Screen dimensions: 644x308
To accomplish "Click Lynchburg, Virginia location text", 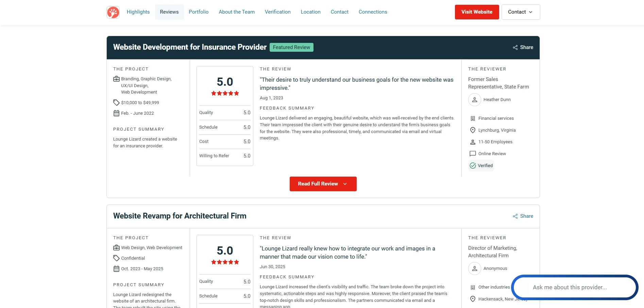I will (497, 130).
